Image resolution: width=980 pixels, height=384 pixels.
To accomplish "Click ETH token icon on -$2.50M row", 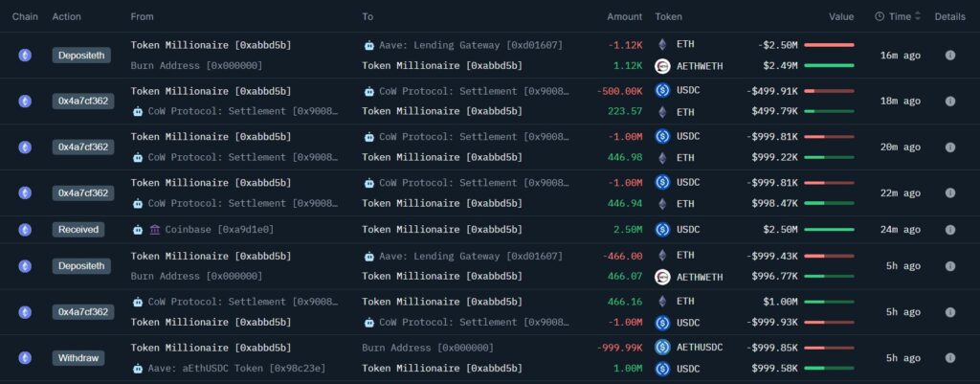I will coord(662,44).
